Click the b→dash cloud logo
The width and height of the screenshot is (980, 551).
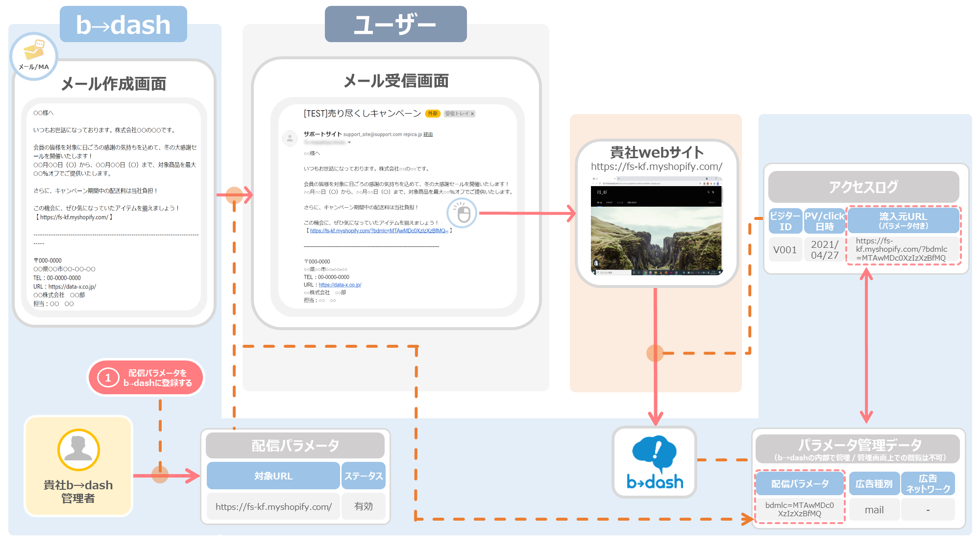655,462
